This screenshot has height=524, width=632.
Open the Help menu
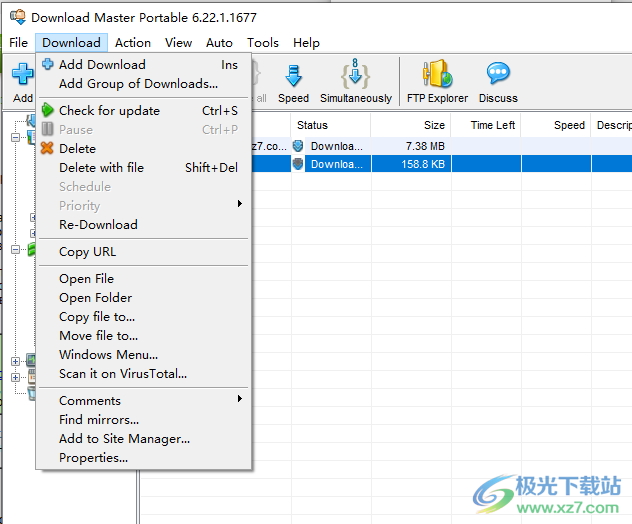pyautogui.click(x=306, y=43)
